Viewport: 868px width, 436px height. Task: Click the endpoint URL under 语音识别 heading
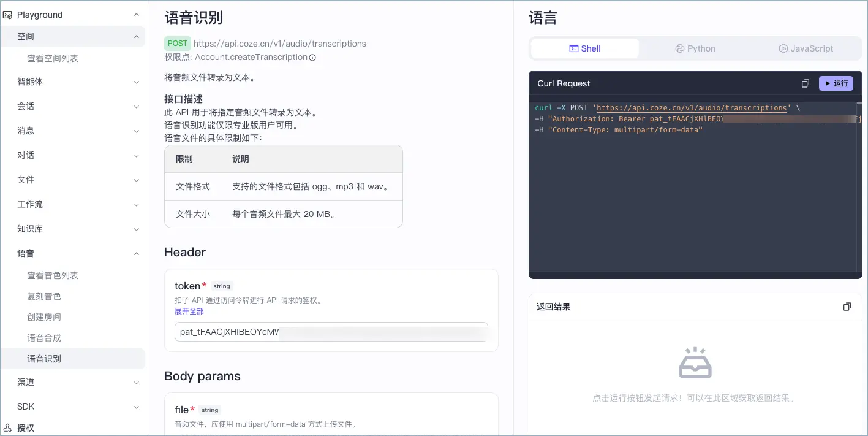(280, 44)
